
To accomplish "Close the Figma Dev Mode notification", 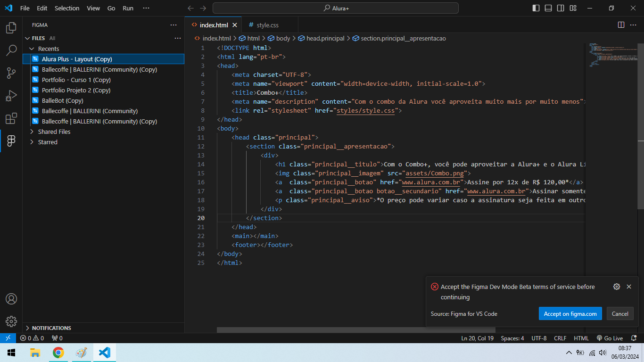I will pyautogui.click(x=629, y=287).
